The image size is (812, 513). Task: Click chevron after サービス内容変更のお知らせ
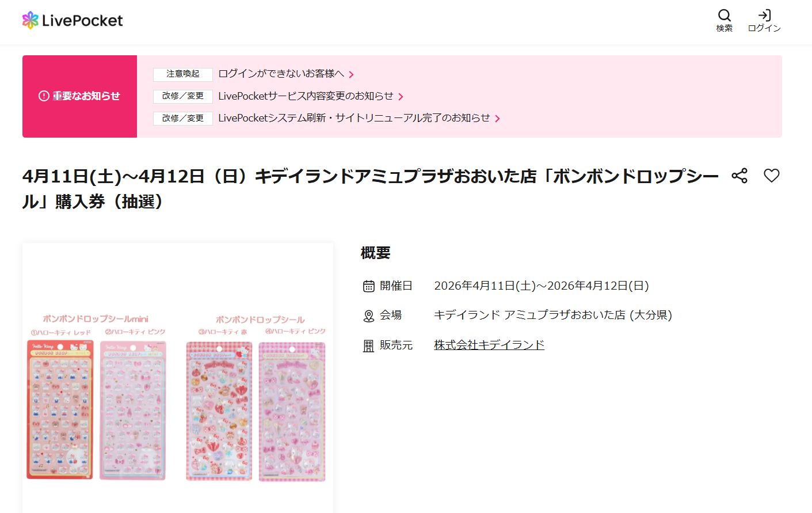[x=401, y=97]
